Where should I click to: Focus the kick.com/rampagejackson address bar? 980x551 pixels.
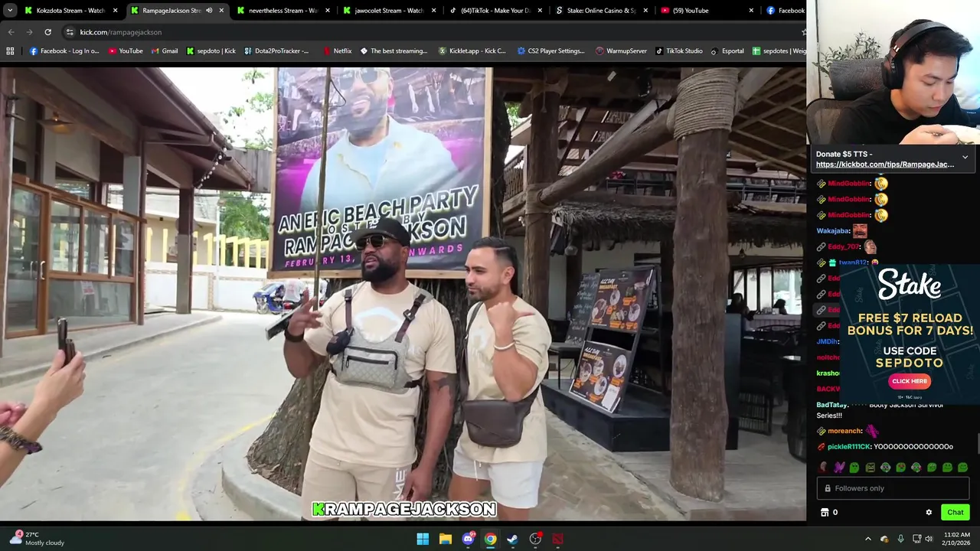click(429, 32)
